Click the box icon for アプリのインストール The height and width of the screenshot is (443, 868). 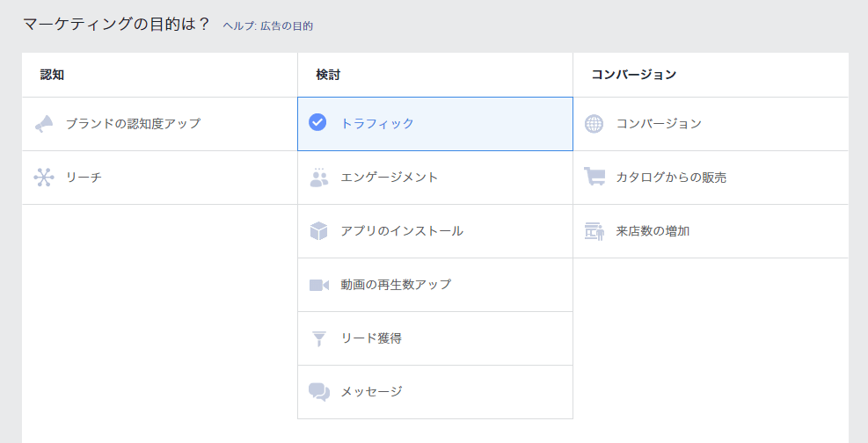pos(319,231)
